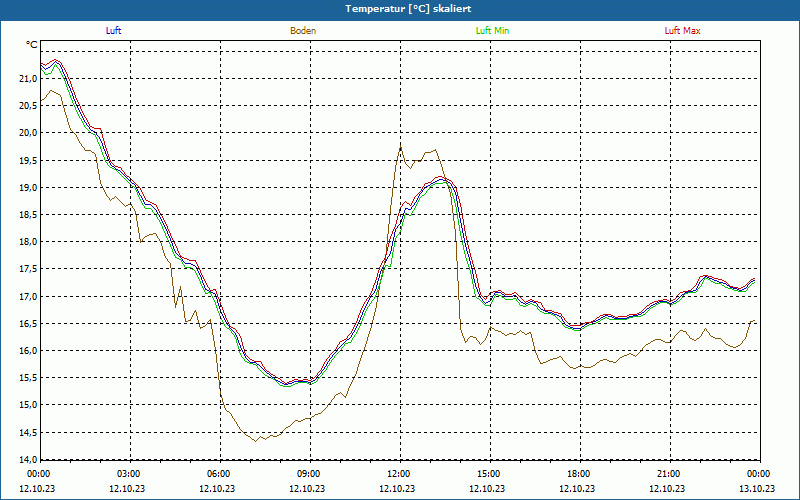Click the 15,5 y-axis value
This screenshot has width=800, height=500.
[28, 378]
